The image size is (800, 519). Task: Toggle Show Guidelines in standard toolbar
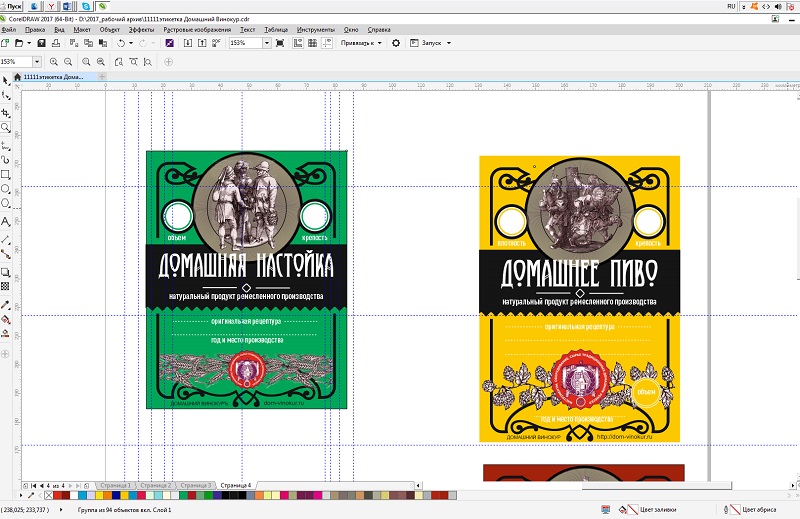click(325, 43)
